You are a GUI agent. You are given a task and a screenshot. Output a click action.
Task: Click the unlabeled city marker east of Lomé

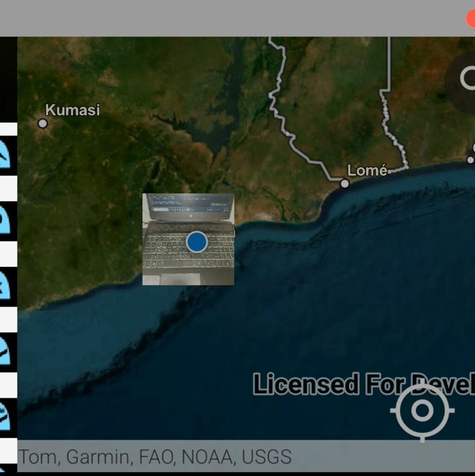click(470, 160)
